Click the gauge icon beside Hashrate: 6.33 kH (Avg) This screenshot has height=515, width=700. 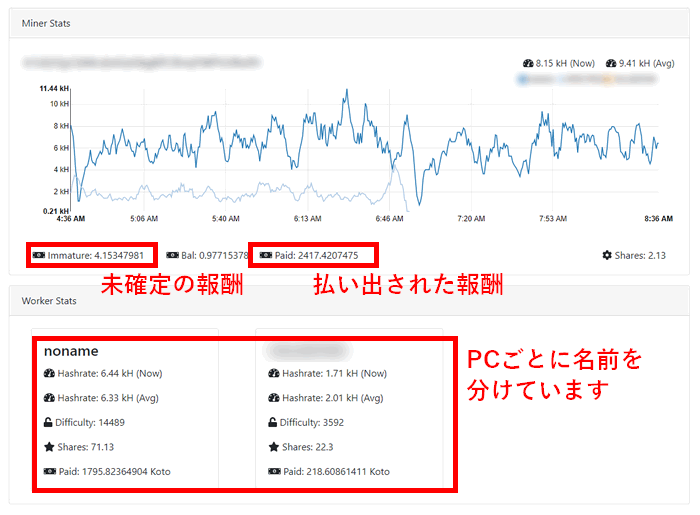(x=49, y=398)
